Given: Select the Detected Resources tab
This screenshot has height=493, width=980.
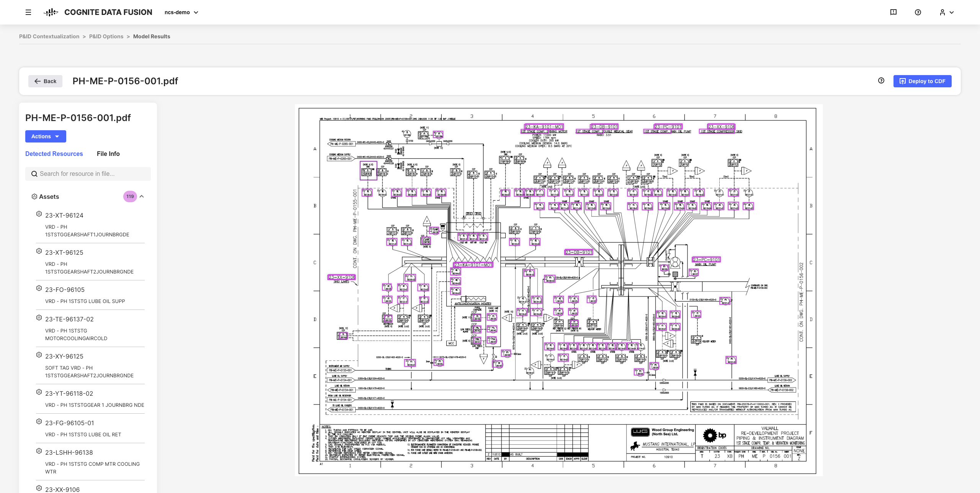Looking at the screenshot, I should pos(54,154).
